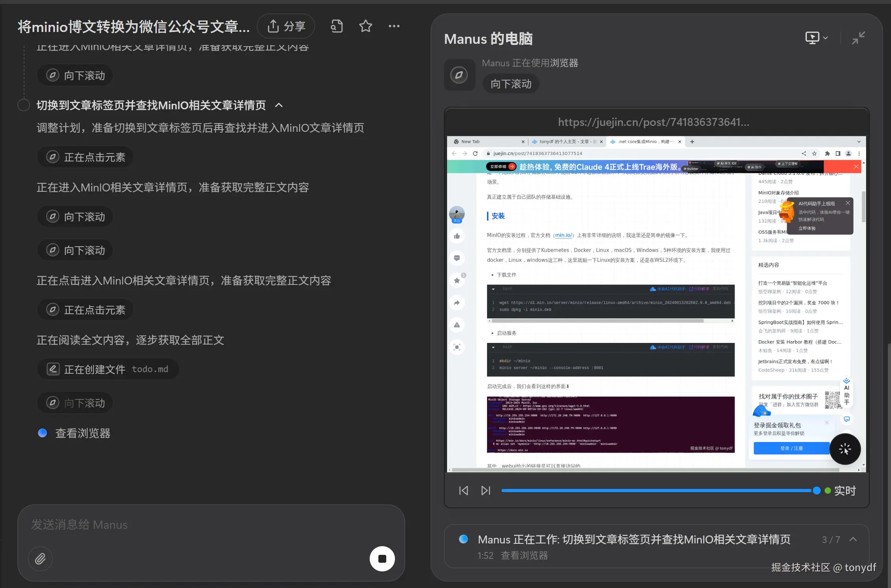Click the share (分享) button
The width and height of the screenshot is (891, 588).
pos(286,26)
